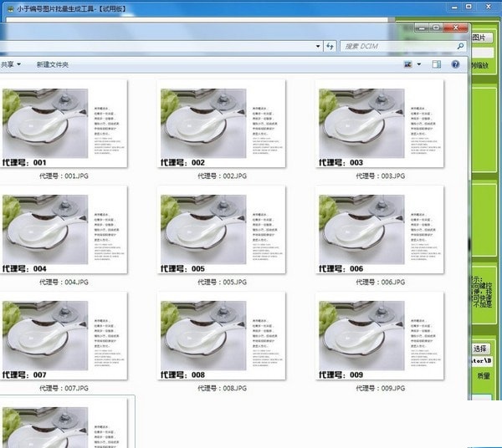Select thumbnail 代理号：001.JPG
The width and height of the screenshot is (502, 448).
(x=64, y=124)
